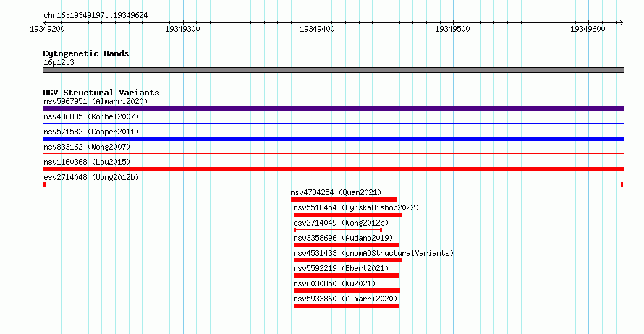Click the esv2714049 (Wong2012b) label

[x=341, y=223]
